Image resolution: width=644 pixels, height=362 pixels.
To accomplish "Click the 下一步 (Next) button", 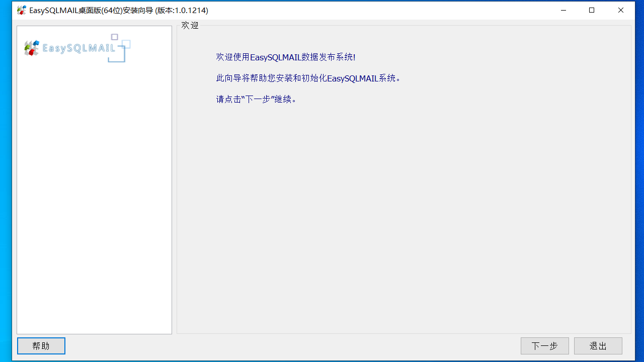I will [x=544, y=346].
